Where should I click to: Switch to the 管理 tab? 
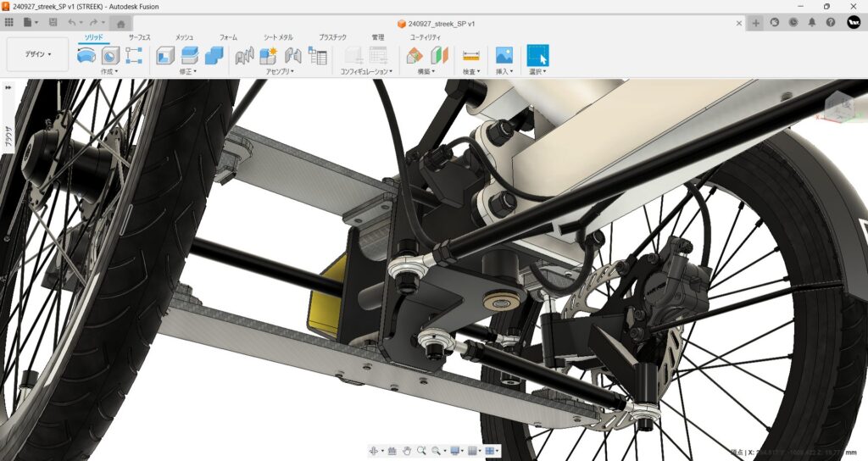coord(377,37)
